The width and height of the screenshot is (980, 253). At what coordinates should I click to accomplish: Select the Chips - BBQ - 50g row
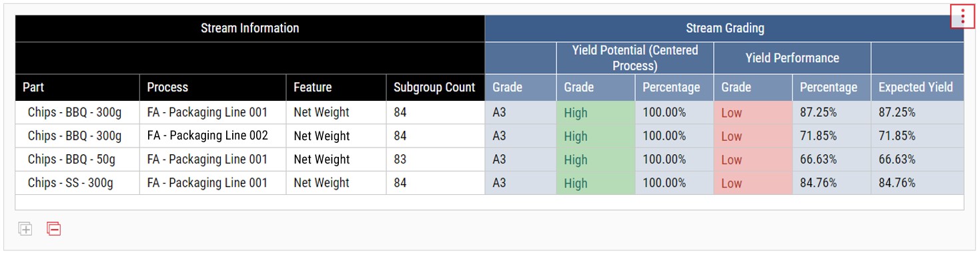pos(490,160)
